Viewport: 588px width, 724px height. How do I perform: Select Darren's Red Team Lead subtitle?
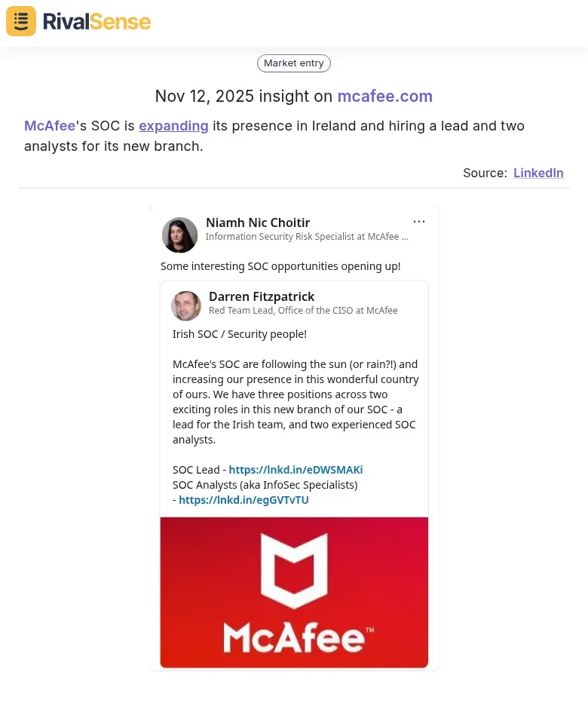click(302, 310)
